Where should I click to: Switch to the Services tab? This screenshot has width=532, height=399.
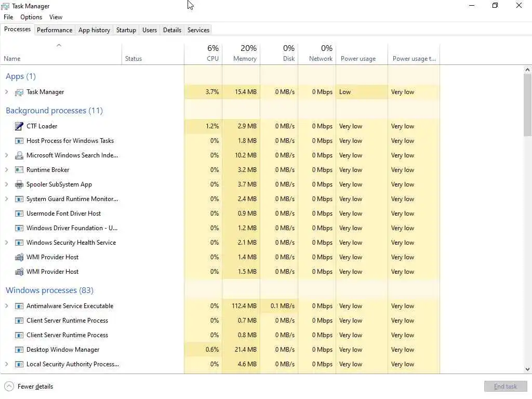pos(198,30)
